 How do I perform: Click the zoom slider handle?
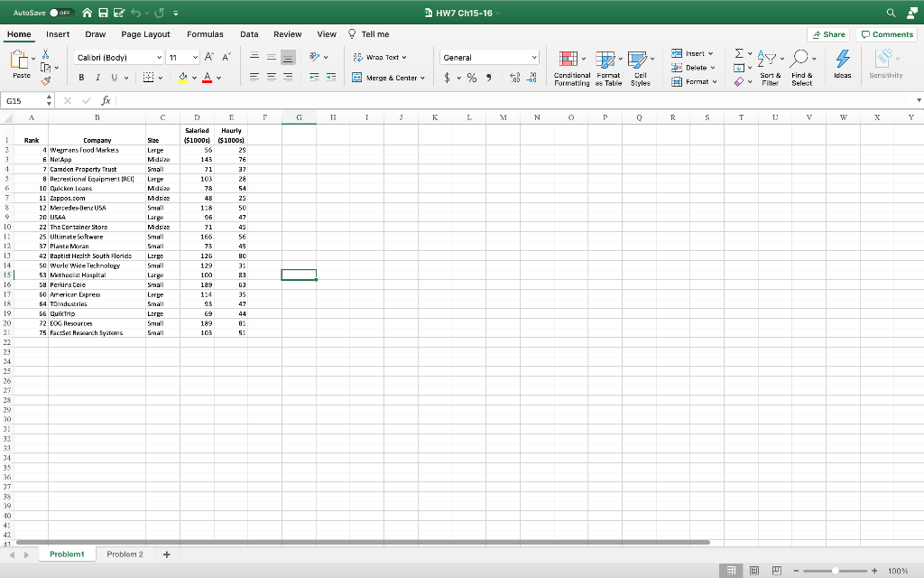click(835, 571)
